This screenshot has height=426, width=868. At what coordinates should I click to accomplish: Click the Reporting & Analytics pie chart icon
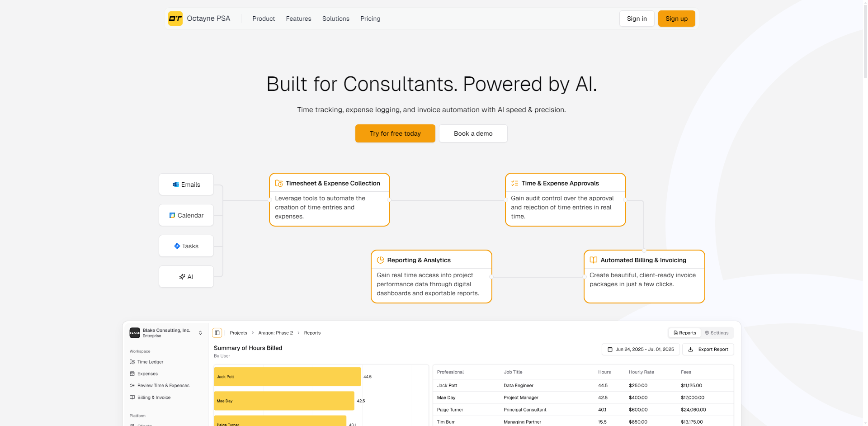380,260
